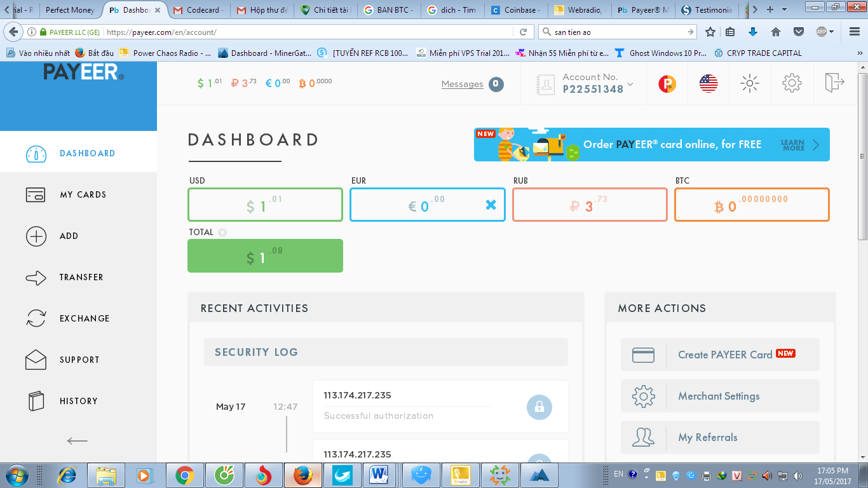868x488 pixels.
Task: Open Merchant Settings action
Action: coord(720,396)
